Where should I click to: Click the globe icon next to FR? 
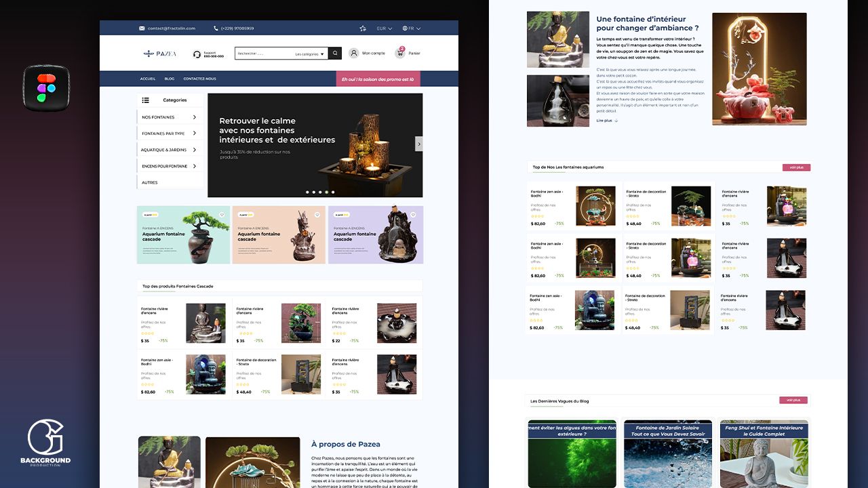(405, 28)
